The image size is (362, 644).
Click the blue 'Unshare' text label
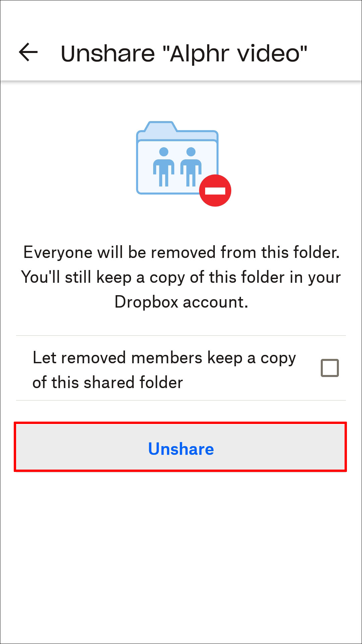(181, 449)
